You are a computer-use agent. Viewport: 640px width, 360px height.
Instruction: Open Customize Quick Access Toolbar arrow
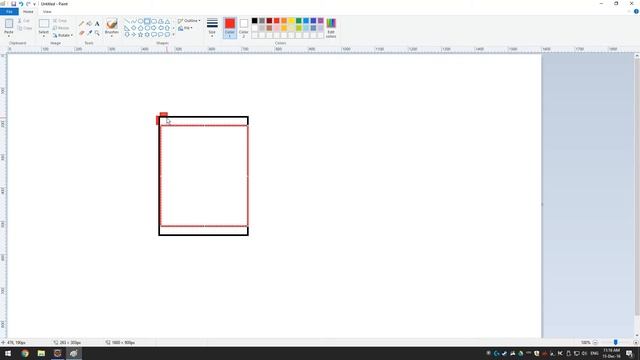(34, 4)
